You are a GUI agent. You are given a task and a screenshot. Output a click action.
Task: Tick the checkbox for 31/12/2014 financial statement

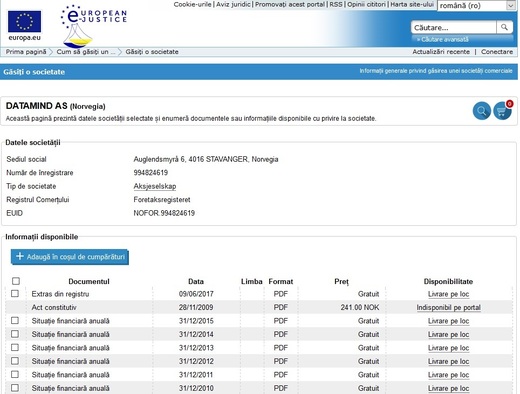coord(15,334)
